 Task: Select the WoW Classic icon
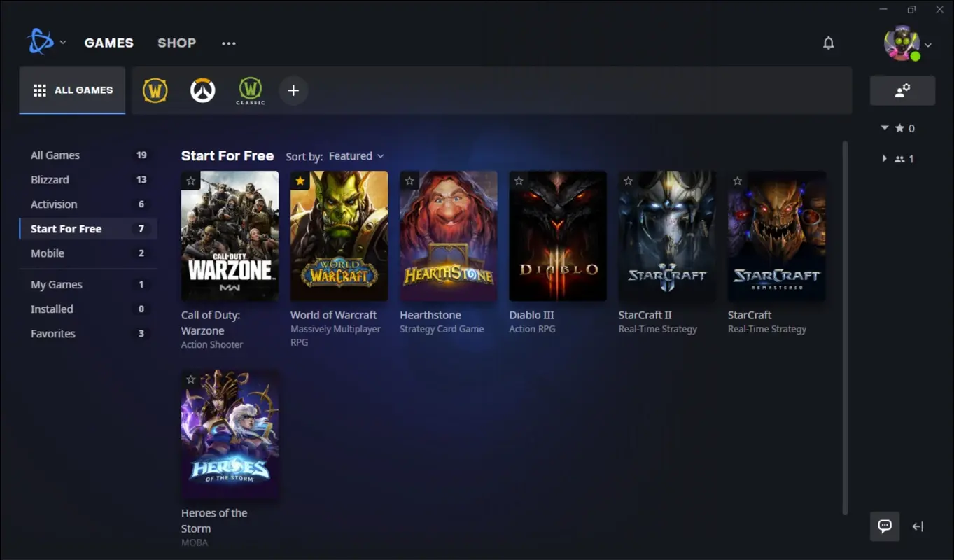pos(250,90)
